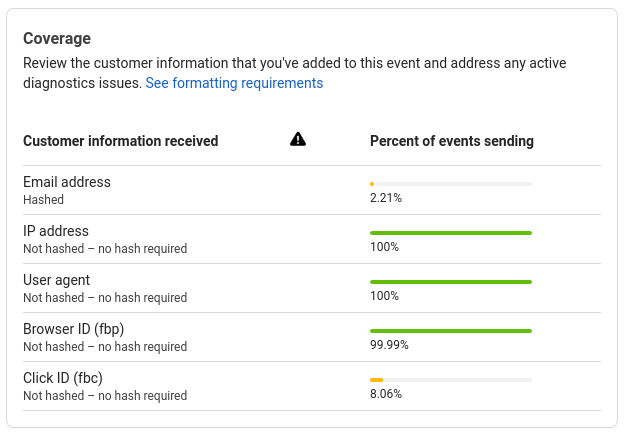Click the warning triangle icon
The height and width of the screenshot is (432, 626).
[x=298, y=139]
